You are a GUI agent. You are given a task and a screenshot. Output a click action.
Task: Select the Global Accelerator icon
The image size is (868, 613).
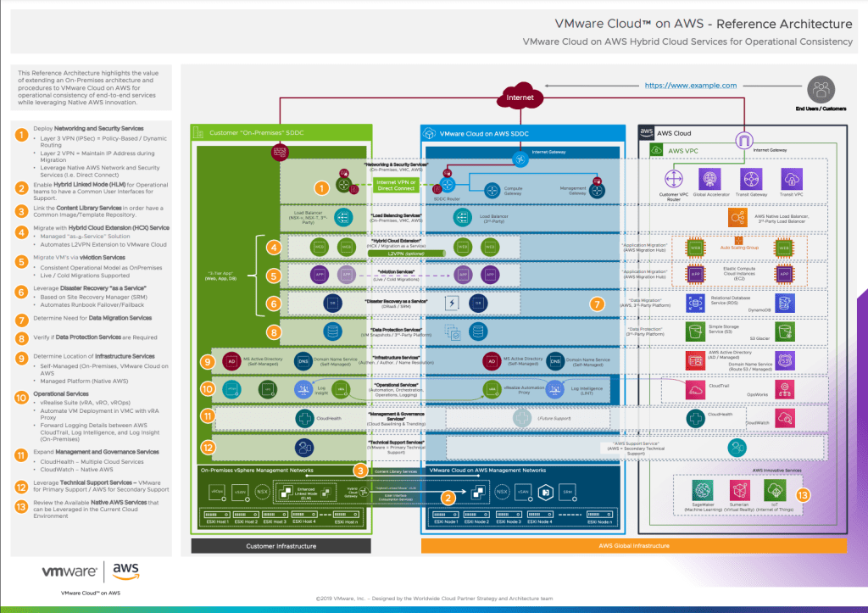(x=711, y=179)
